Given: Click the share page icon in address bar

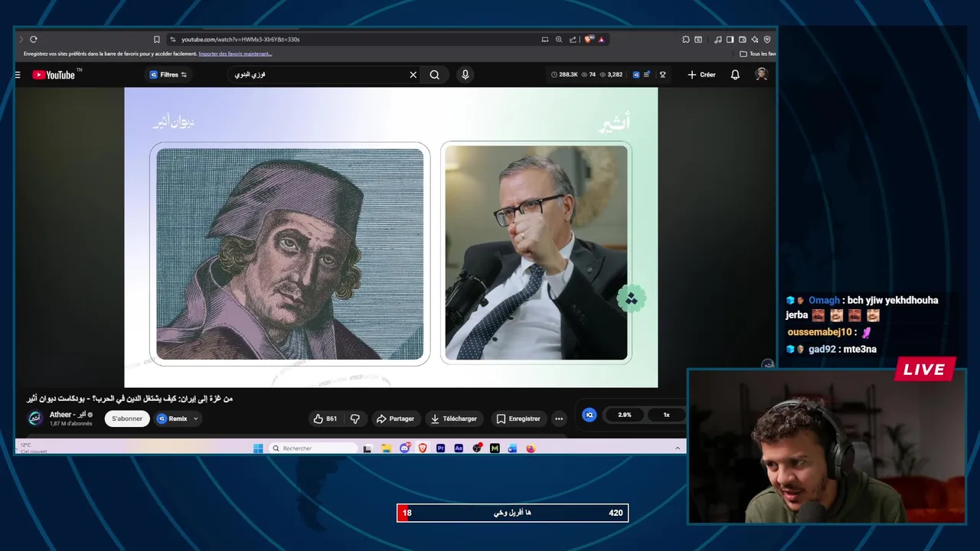Looking at the screenshot, I should pos(573,39).
